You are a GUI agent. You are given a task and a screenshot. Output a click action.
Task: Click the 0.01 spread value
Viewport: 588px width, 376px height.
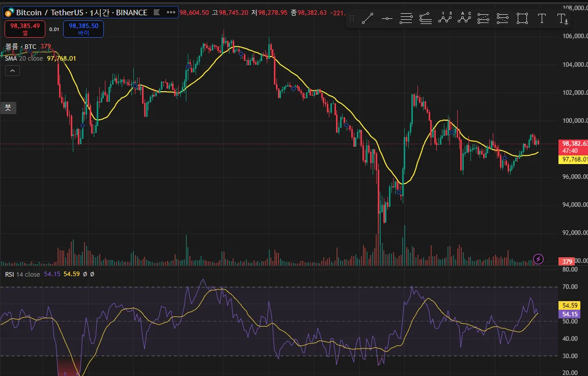point(54,29)
